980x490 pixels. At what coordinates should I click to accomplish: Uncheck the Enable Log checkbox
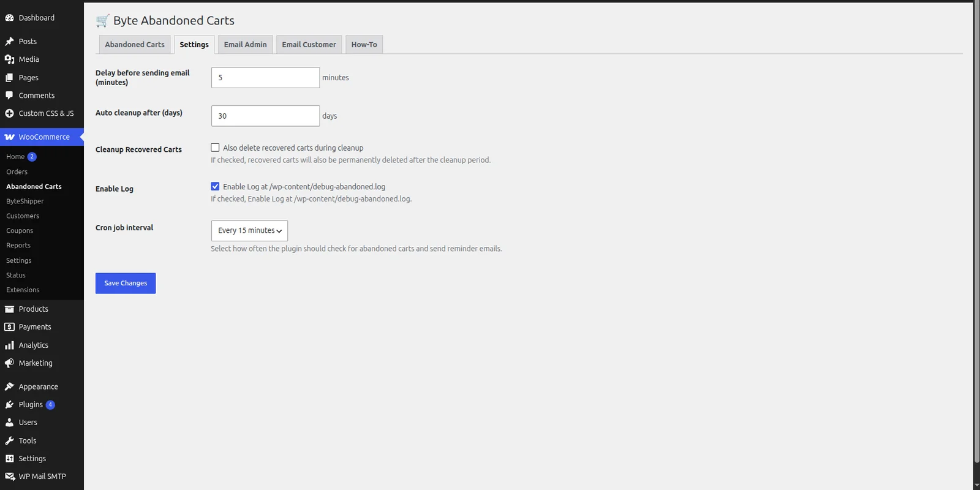(215, 186)
